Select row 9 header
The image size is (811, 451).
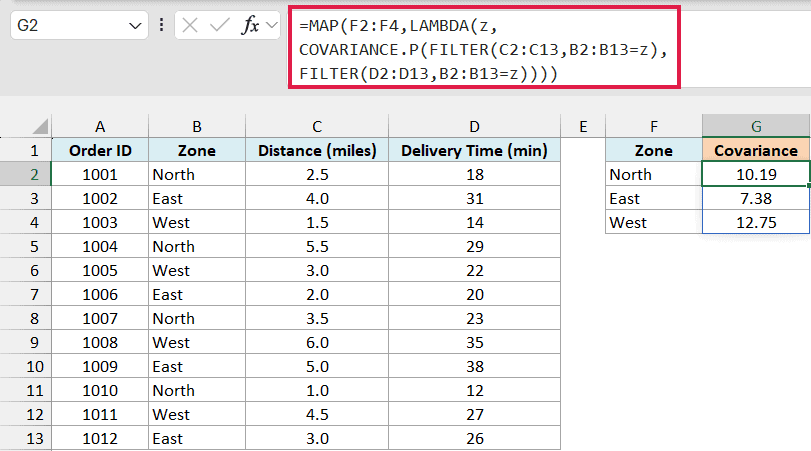[x=25, y=342]
